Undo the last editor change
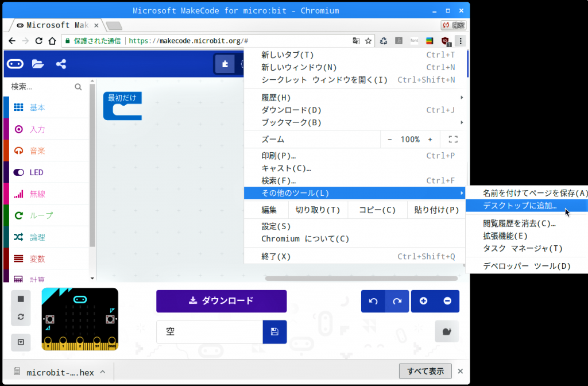This screenshot has height=386, width=588. click(x=373, y=301)
